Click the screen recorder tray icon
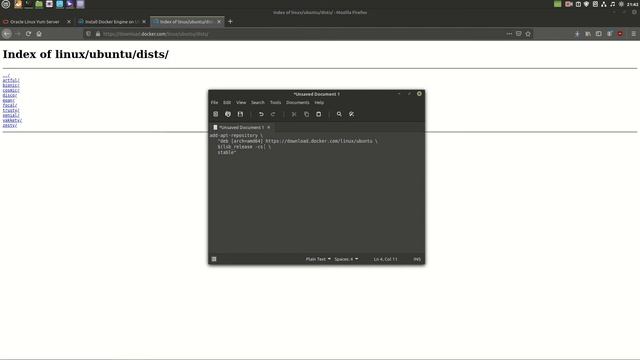 [x=569, y=4]
